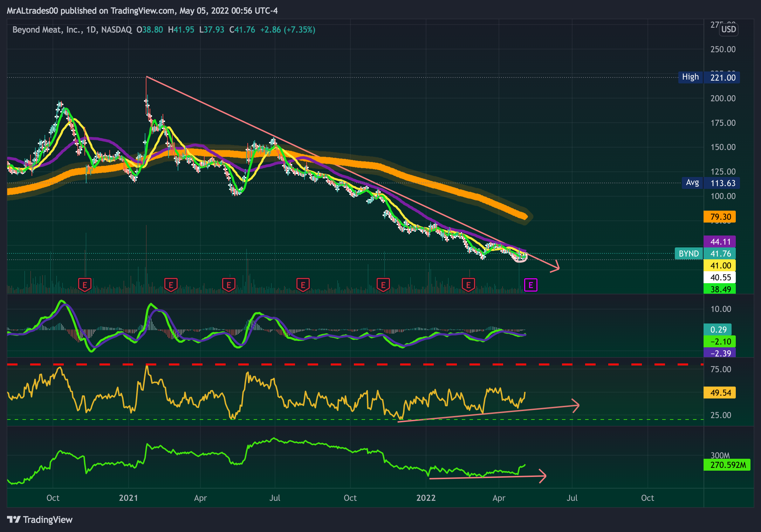Click the 75.00 RSI axis label
Screen dimensions: 761x532
(x=721, y=369)
